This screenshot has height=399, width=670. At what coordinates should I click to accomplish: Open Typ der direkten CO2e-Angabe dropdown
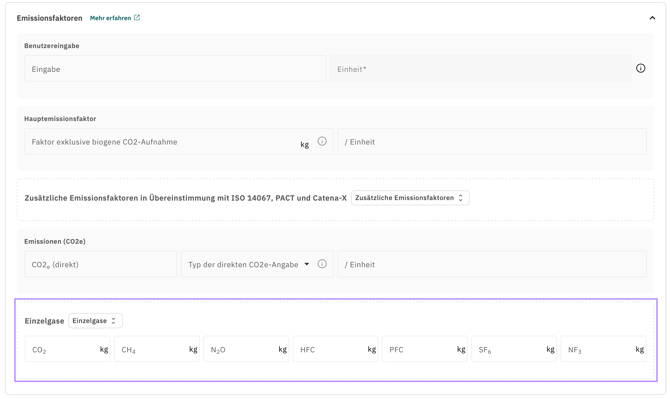pyautogui.click(x=249, y=264)
